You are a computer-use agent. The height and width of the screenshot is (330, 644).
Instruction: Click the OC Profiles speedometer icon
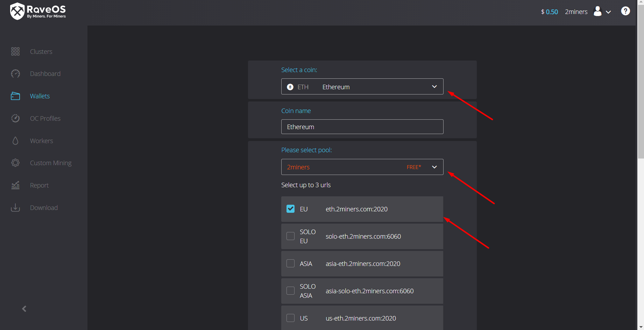click(15, 118)
